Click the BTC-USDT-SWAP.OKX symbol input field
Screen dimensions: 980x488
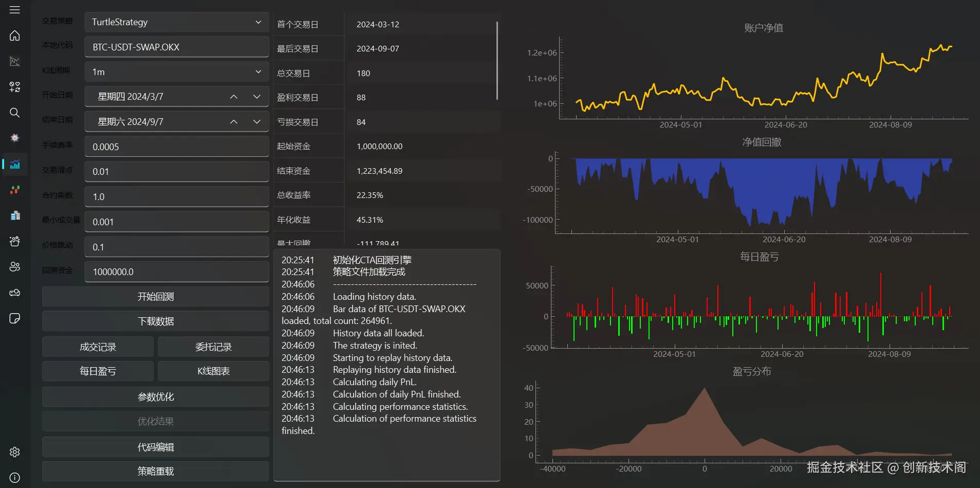click(177, 47)
